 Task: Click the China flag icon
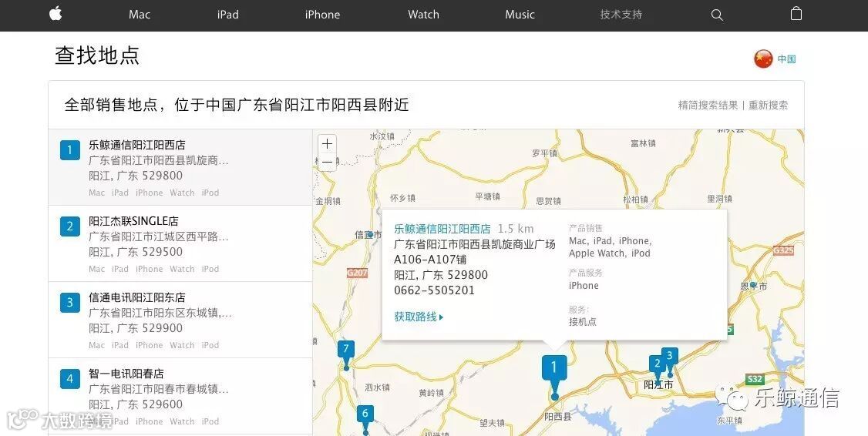pyautogui.click(x=763, y=59)
